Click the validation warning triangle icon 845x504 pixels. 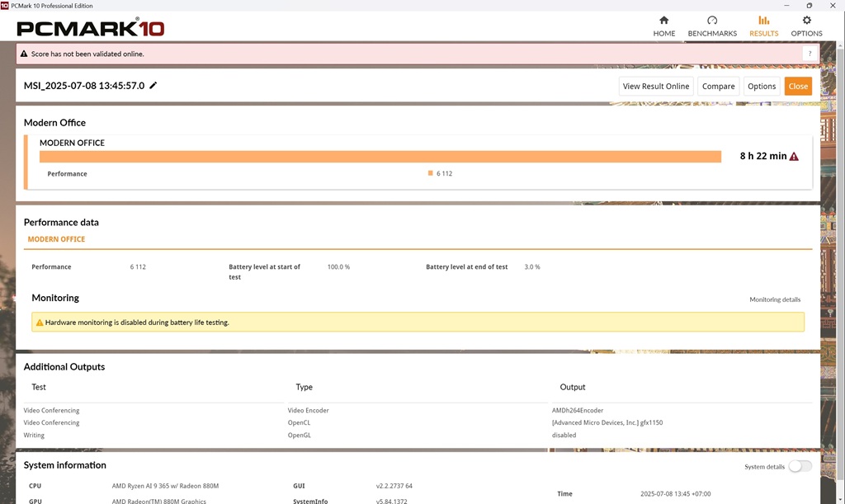click(24, 54)
